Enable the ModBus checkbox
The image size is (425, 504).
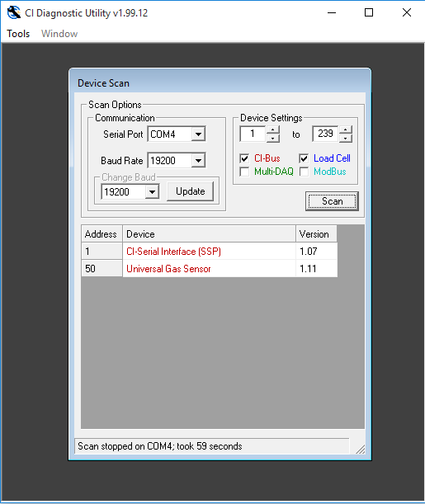[x=304, y=172]
